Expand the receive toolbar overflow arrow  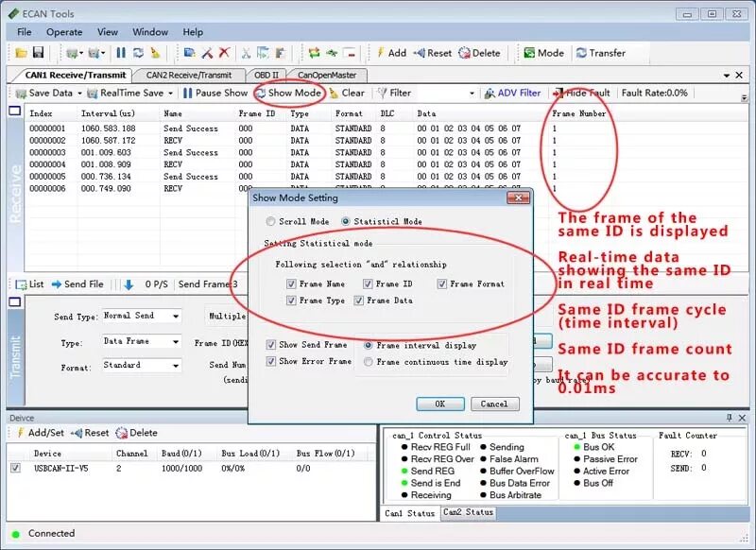coord(745,97)
